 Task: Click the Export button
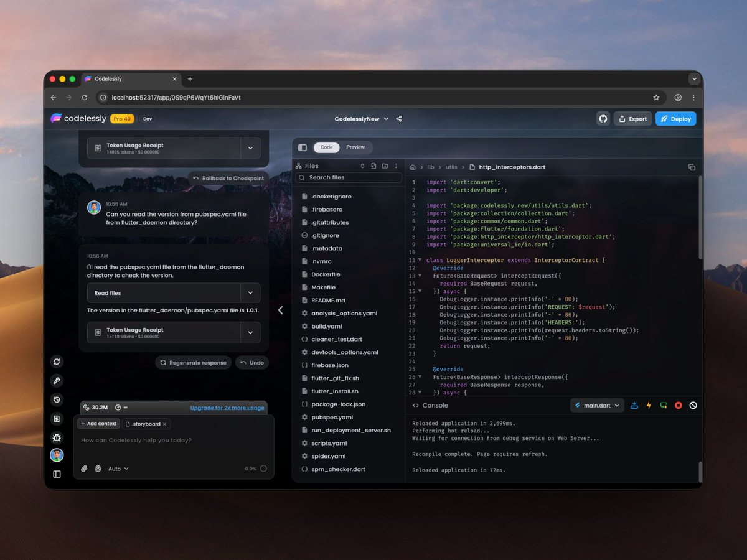633,119
